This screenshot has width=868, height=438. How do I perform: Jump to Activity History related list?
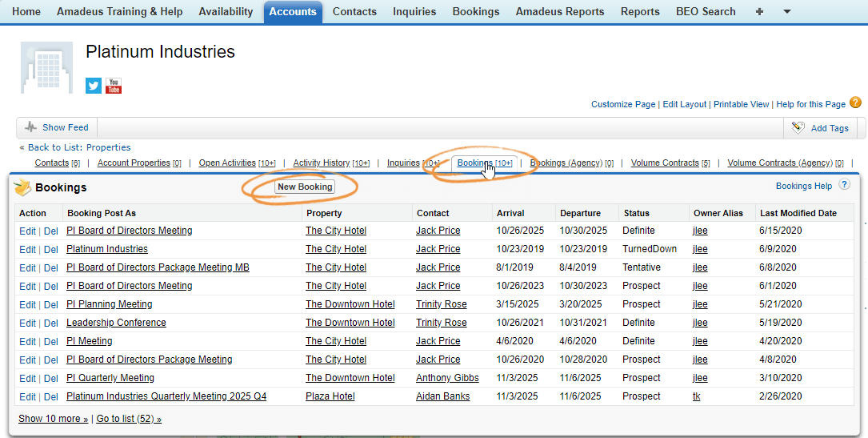(x=331, y=163)
